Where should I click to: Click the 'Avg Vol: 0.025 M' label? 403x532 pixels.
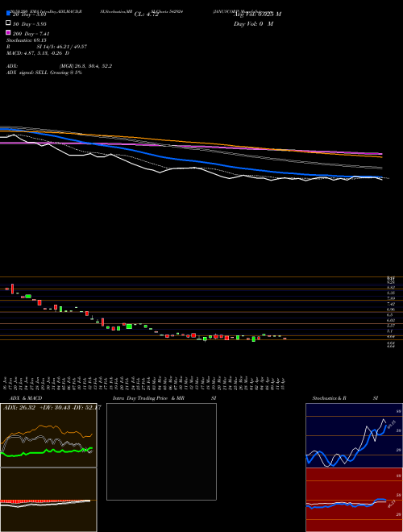point(257,15)
